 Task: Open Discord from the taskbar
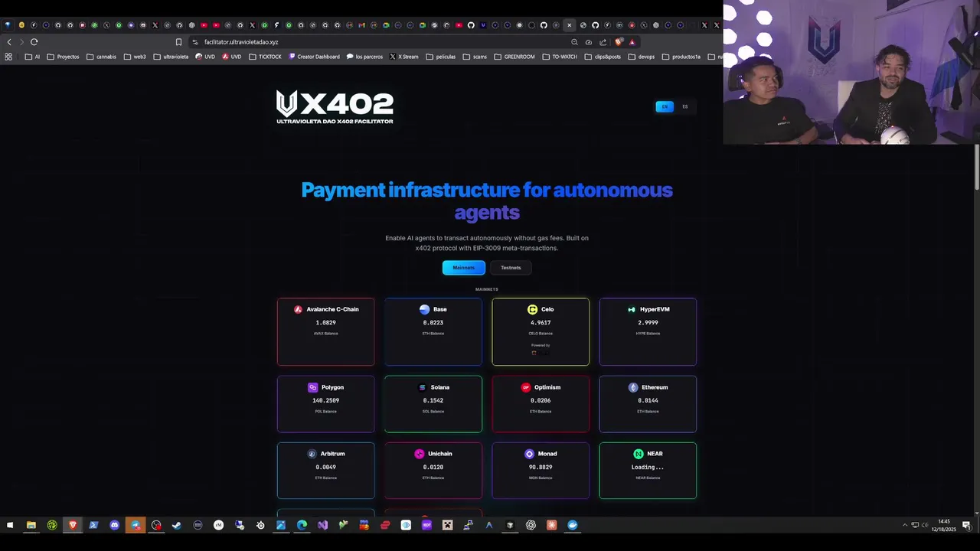pos(115,525)
